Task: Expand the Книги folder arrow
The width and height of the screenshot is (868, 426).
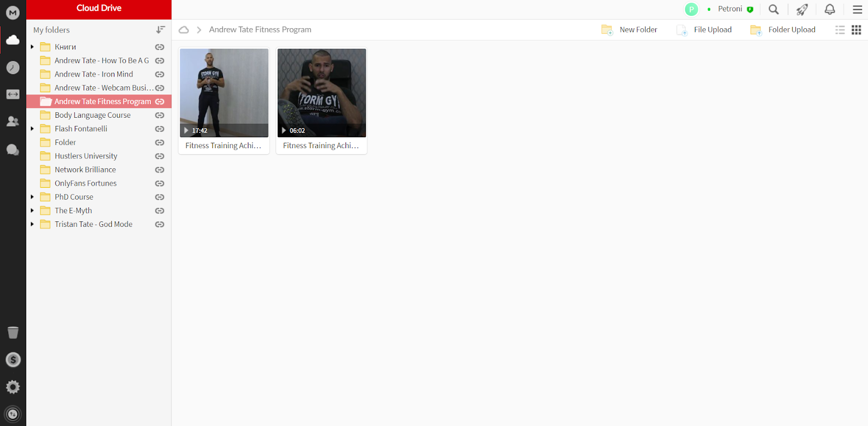Action: (33, 47)
